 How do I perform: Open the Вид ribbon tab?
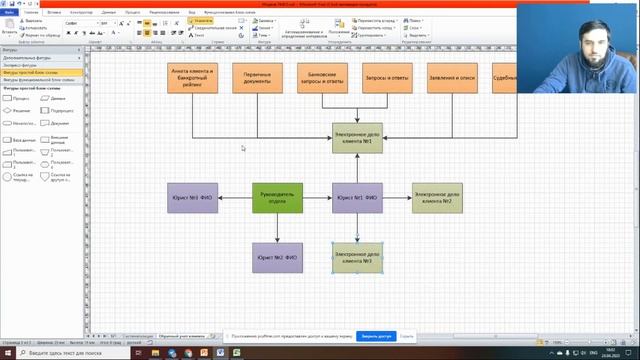[192, 12]
